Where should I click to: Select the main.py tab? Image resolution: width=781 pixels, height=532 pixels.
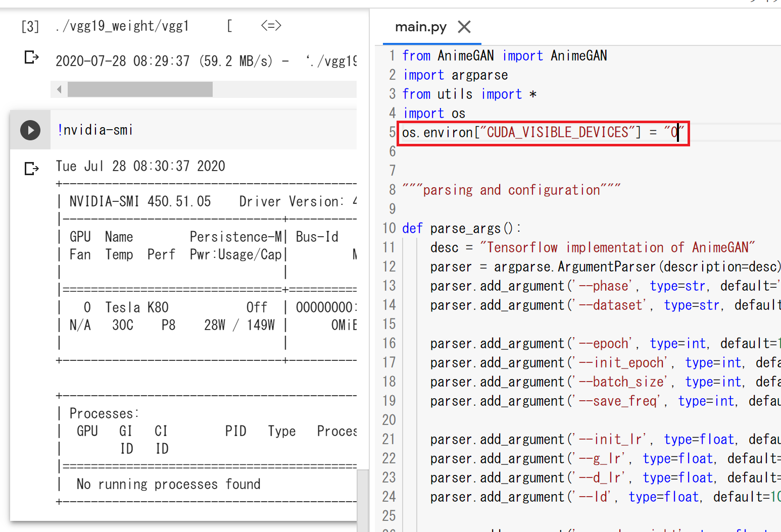tap(420, 27)
